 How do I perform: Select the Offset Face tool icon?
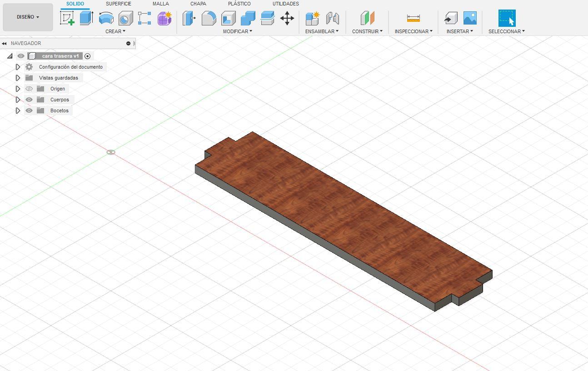267,18
